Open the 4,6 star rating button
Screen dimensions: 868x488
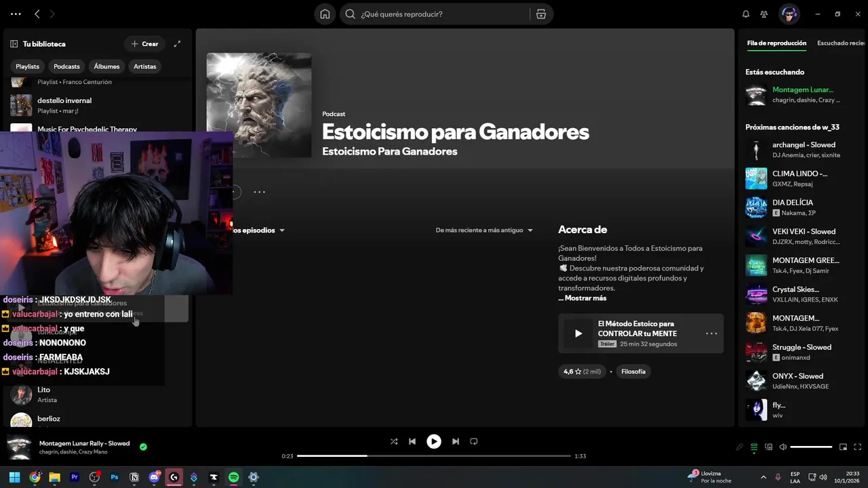pyautogui.click(x=582, y=371)
